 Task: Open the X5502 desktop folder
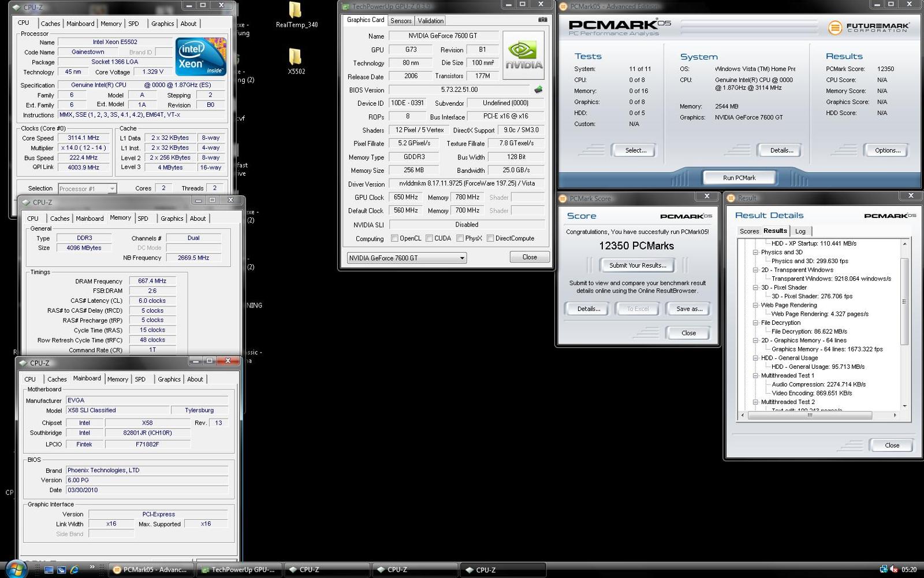pos(296,61)
